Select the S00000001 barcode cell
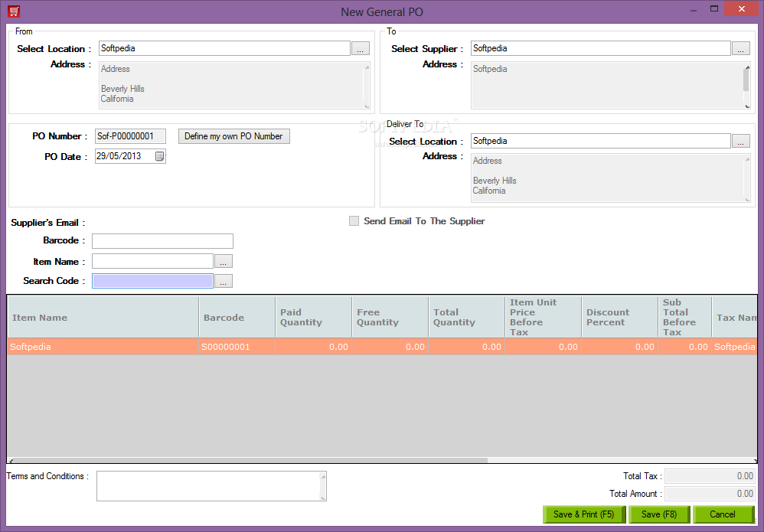Image resolution: width=764 pixels, height=532 pixels. coord(237,347)
